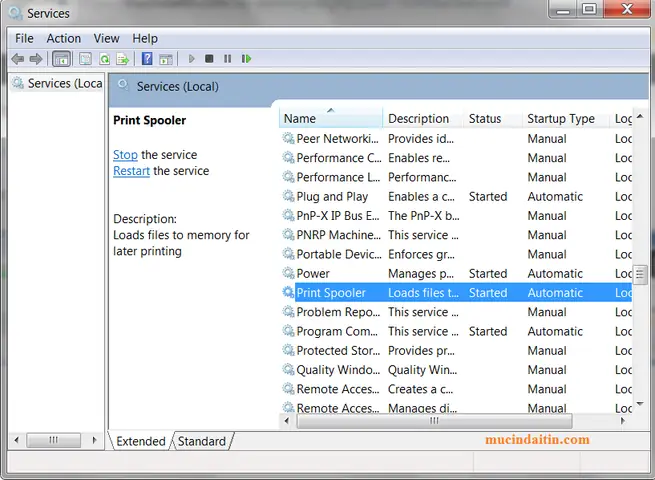Click gear icon beside Print Spooler
Screen dimensions: 655x480
pyautogui.click(x=288, y=292)
